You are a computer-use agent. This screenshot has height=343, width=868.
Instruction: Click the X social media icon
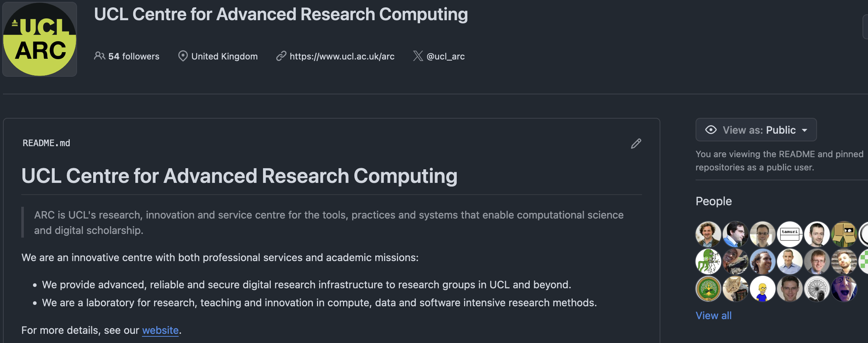[x=418, y=56]
